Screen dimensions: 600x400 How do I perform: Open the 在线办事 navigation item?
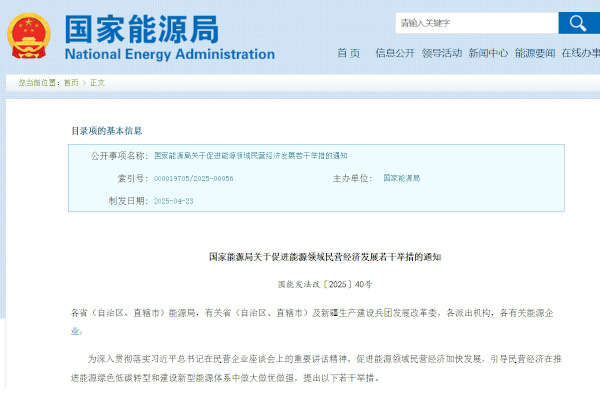point(580,53)
